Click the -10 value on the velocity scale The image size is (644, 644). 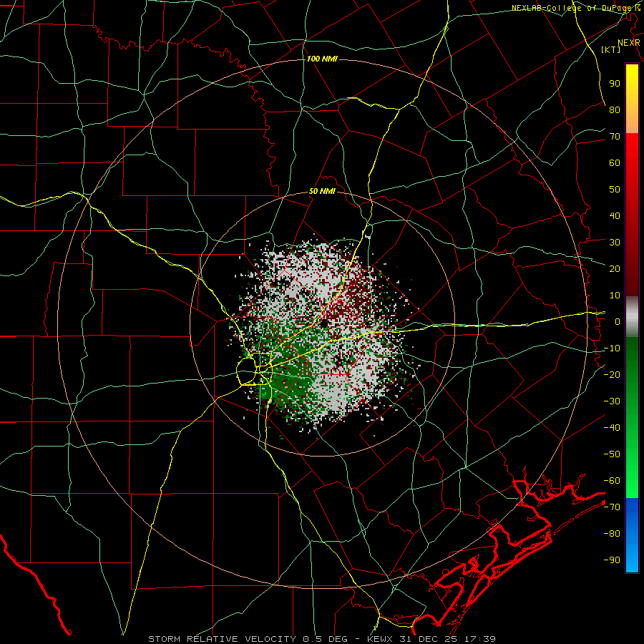(612, 348)
